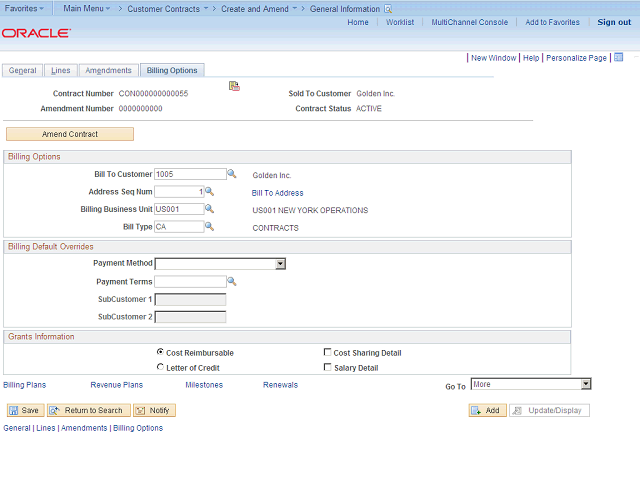Open Billing Business Unit lookup icon
The image size is (640, 480).
coord(210,209)
